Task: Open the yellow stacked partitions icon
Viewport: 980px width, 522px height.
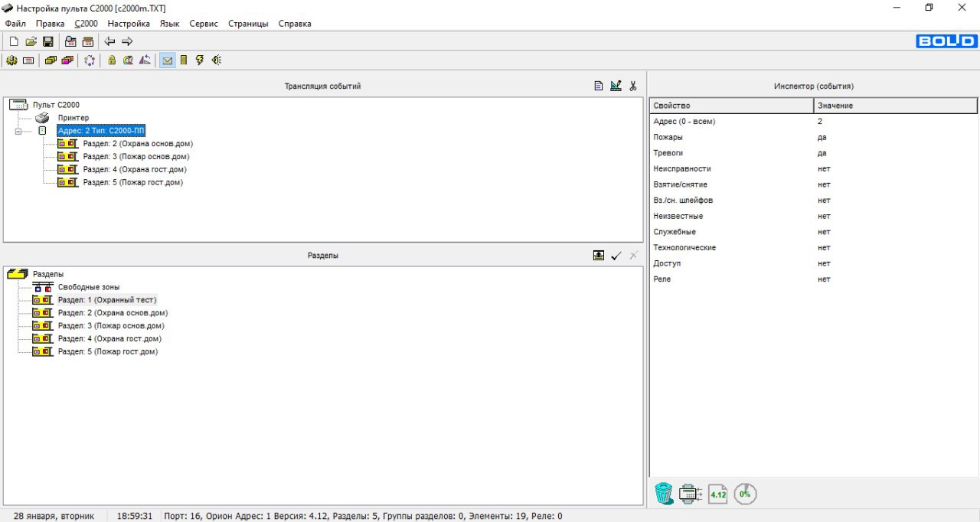Action: (x=51, y=60)
